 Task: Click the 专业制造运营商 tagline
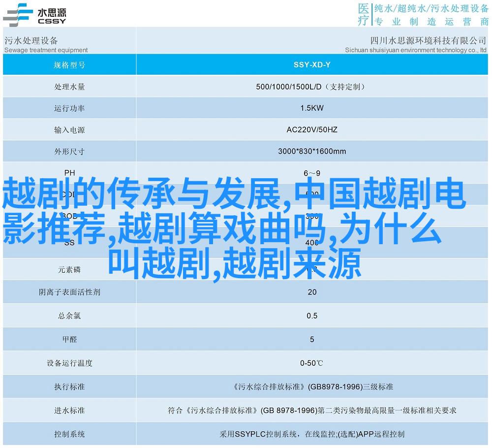click(x=431, y=21)
